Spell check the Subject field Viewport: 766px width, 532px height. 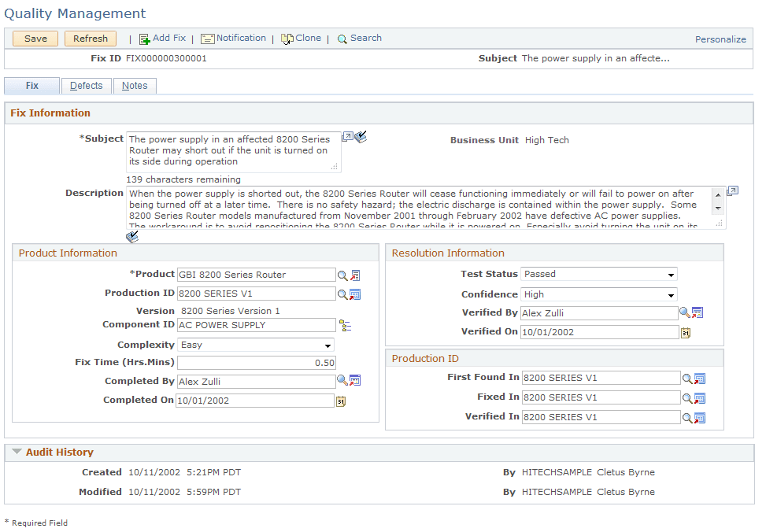pos(361,136)
